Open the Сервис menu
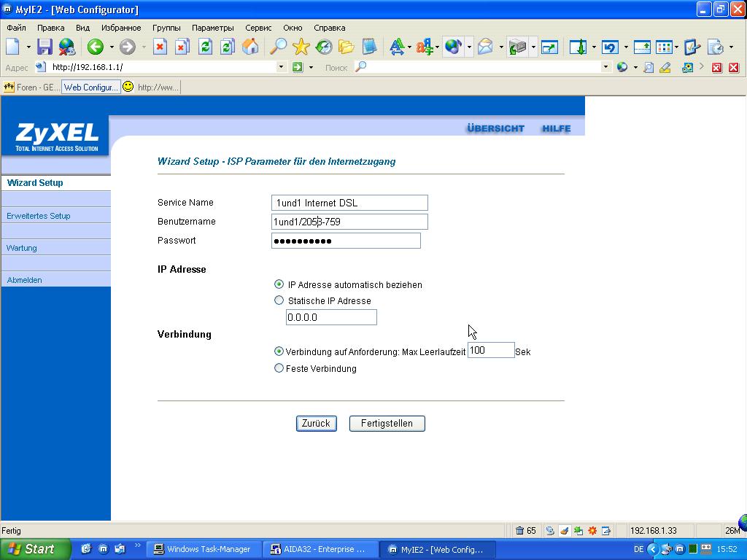Screen dimensions: 747x560 point(258,28)
